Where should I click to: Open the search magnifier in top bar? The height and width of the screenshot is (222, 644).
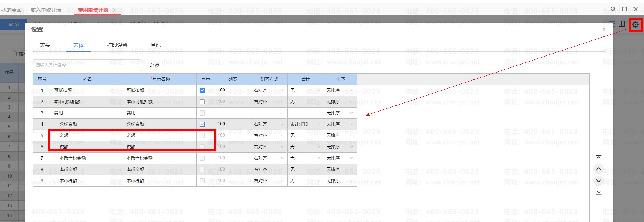click(x=613, y=9)
